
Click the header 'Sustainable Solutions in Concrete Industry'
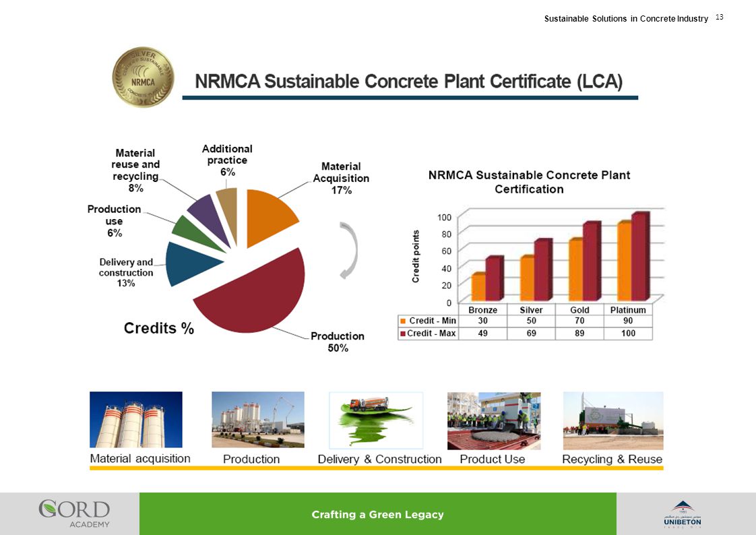click(x=626, y=18)
